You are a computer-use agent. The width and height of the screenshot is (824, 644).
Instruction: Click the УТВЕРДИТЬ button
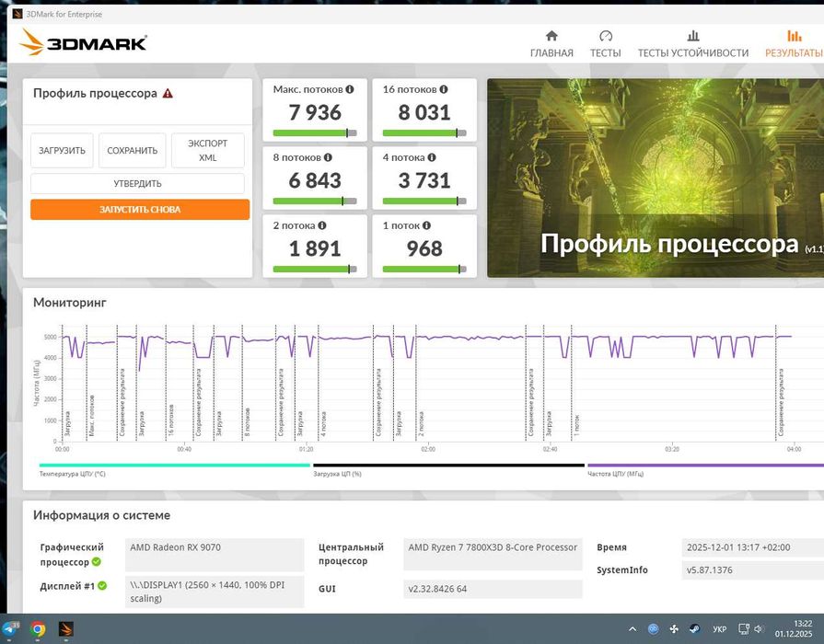coord(137,183)
